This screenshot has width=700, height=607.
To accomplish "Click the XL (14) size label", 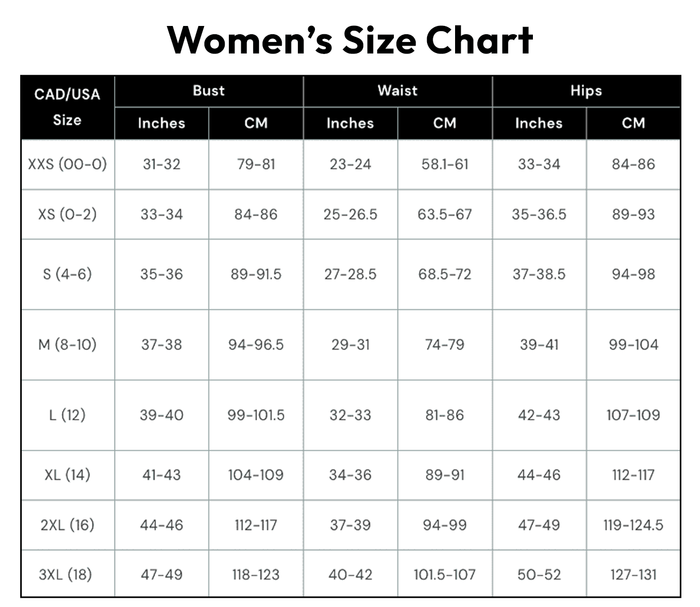I will 67,475.
